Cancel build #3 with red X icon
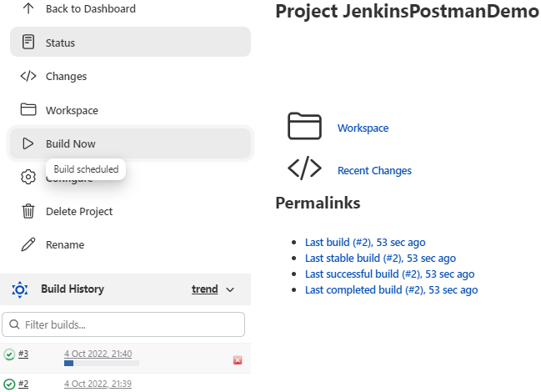The height and width of the screenshot is (392, 541). click(x=238, y=360)
